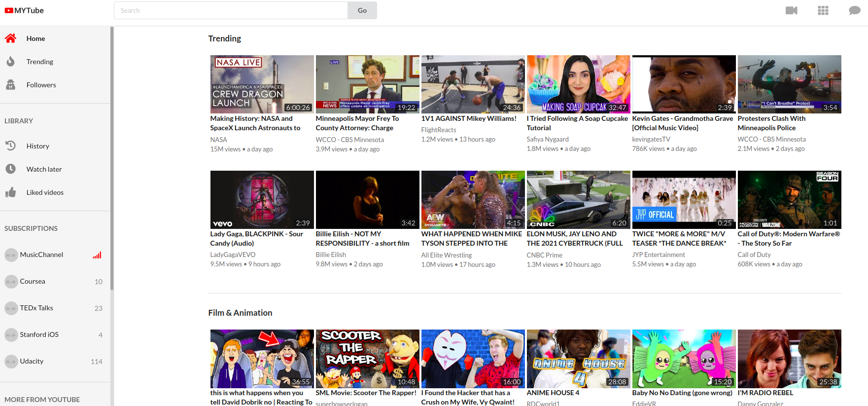Open the Modern Warfare Season Four thumbnail
868x406 pixels.
pyautogui.click(x=790, y=200)
